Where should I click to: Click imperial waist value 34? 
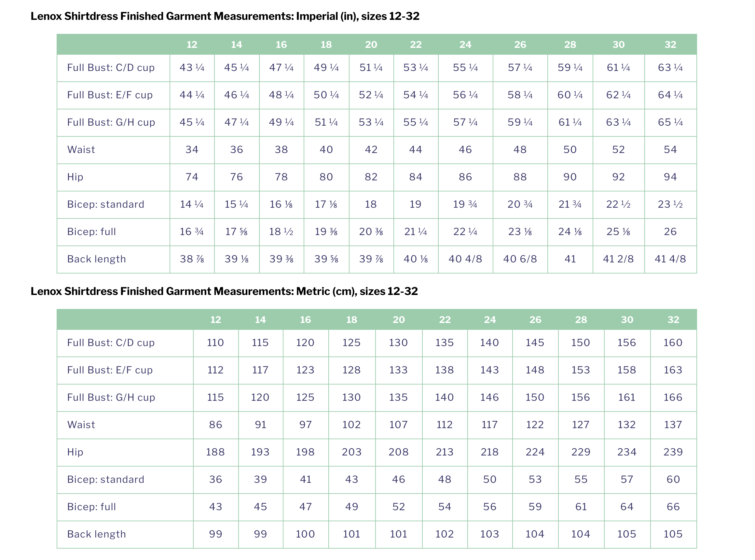[x=192, y=149]
